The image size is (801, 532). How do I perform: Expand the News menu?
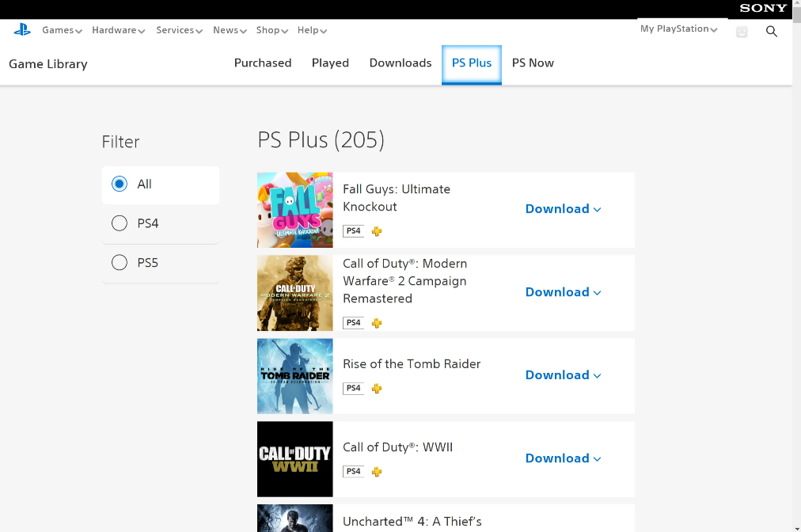230,30
